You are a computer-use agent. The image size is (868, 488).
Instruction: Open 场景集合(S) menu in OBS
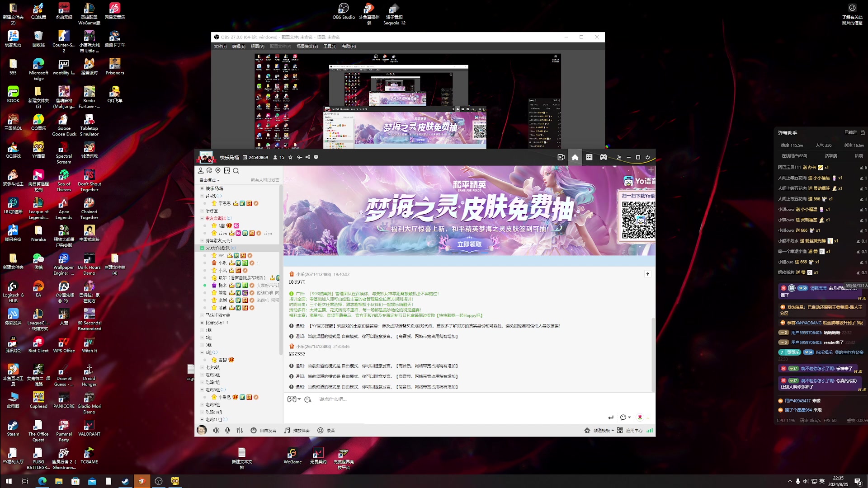tap(307, 46)
